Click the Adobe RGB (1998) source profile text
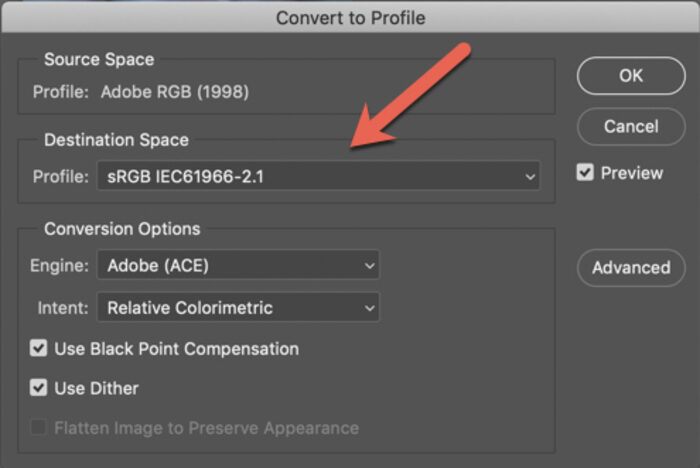The height and width of the screenshot is (468, 700). click(x=175, y=92)
